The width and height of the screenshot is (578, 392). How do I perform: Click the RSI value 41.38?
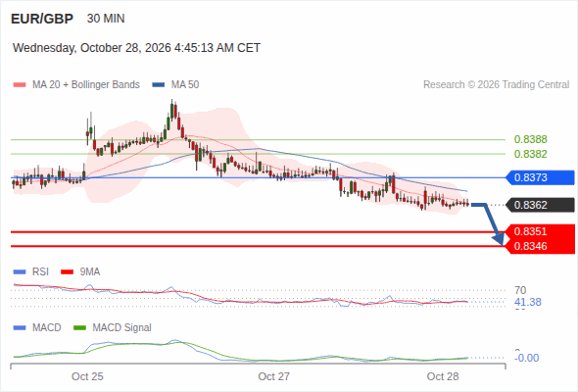528,303
